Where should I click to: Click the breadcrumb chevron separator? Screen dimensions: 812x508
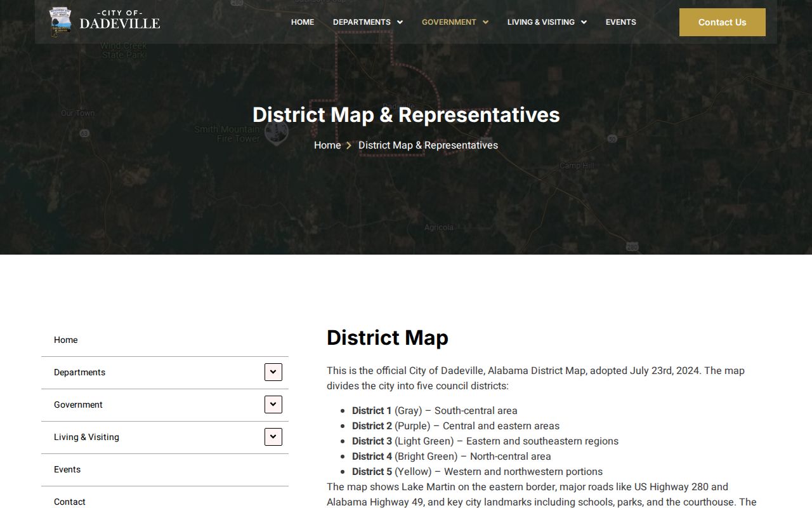(x=349, y=145)
